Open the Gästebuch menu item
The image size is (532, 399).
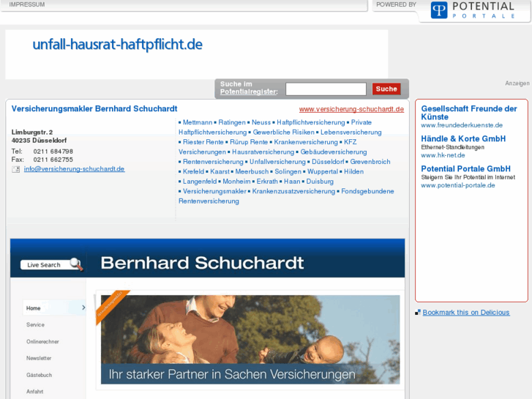click(x=39, y=375)
